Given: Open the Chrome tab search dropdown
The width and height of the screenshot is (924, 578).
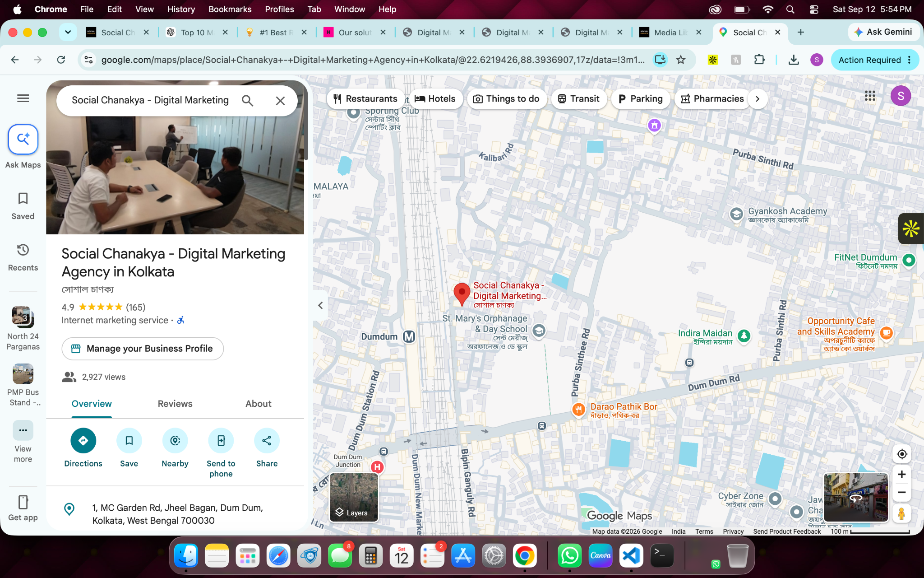Looking at the screenshot, I should pyautogui.click(x=68, y=32).
